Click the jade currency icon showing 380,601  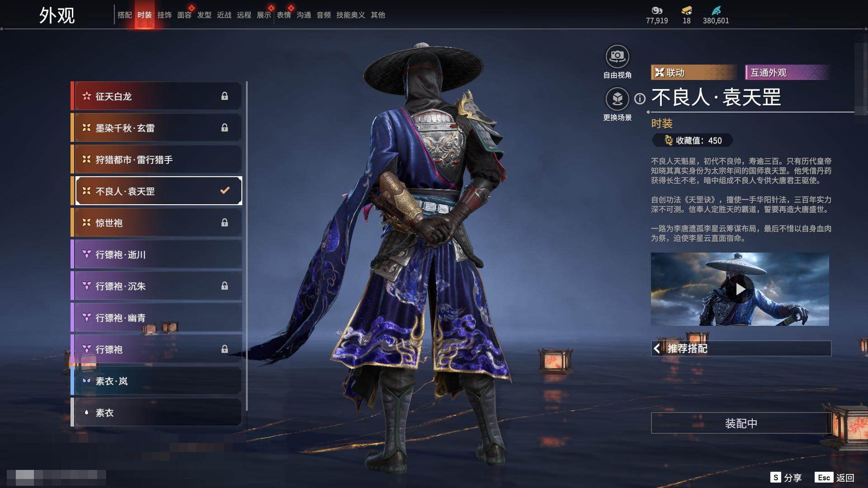tap(716, 10)
